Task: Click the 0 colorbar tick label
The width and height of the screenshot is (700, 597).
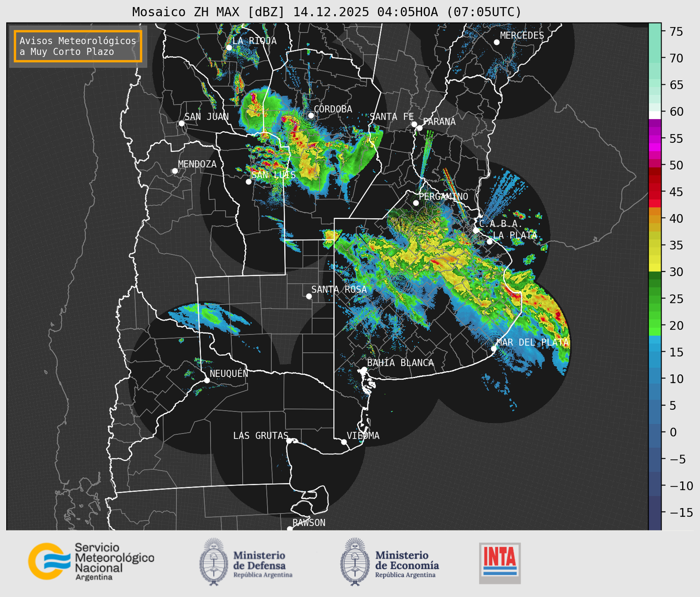Action: [673, 432]
